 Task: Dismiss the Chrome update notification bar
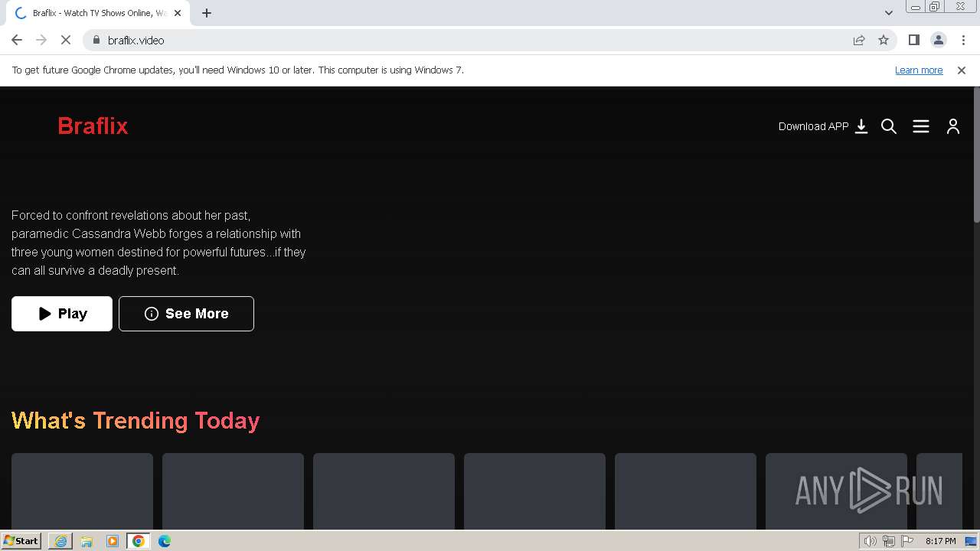962,70
